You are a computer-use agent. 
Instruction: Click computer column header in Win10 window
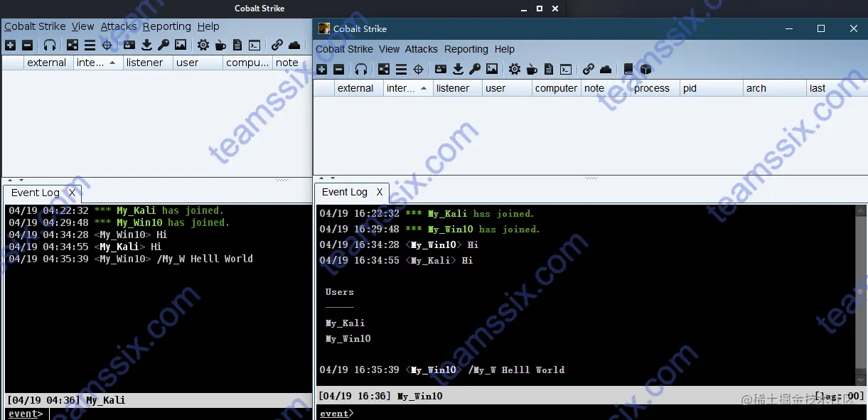(556, 88)
